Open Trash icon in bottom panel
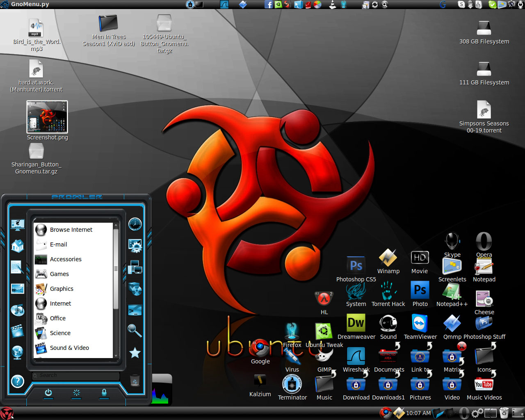The width and height of the screenshot is (525, 420). (x=504, y=413)
